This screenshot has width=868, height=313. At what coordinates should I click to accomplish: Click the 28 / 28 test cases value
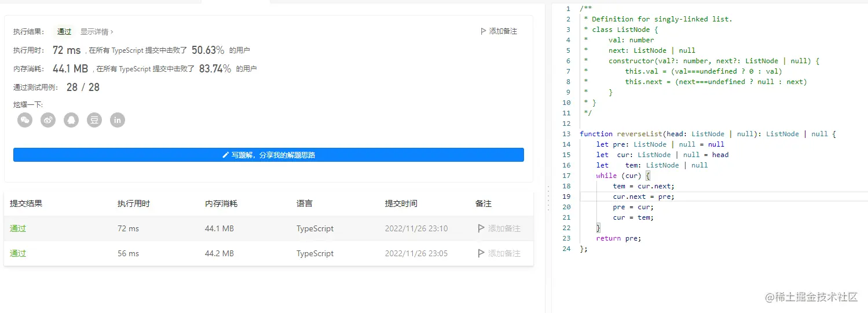coord(83,87)
